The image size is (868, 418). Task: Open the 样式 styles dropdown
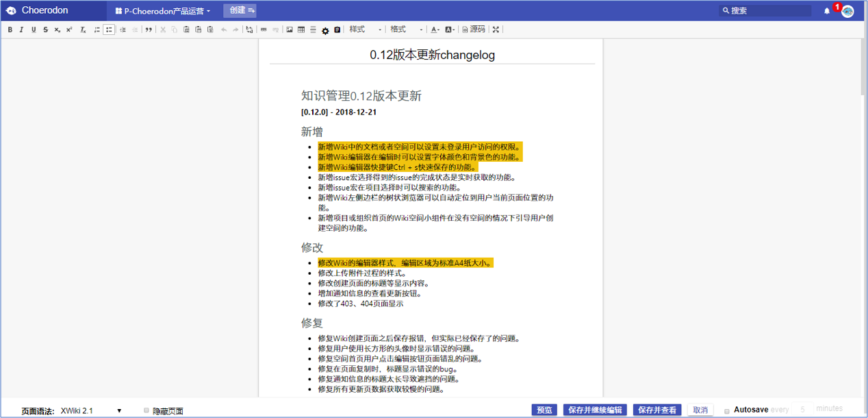366,29
